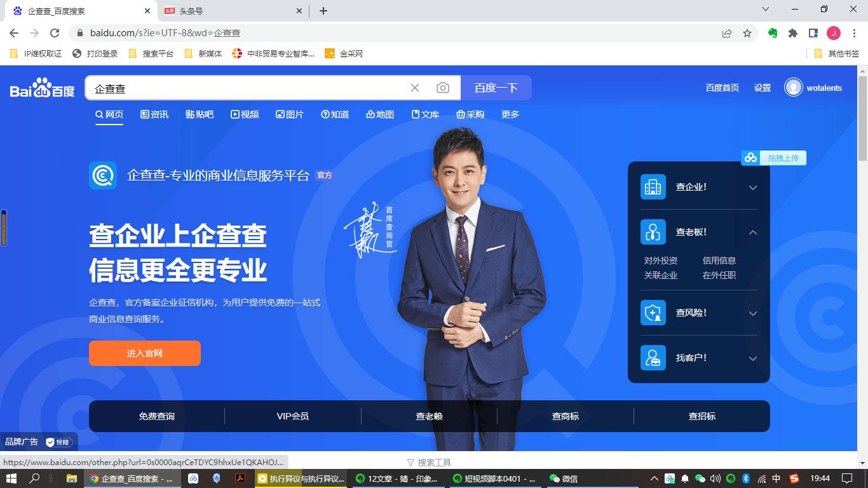Click the 查风险 shield icon
This screenshot has height=488, width=868.
pos(653,313)
